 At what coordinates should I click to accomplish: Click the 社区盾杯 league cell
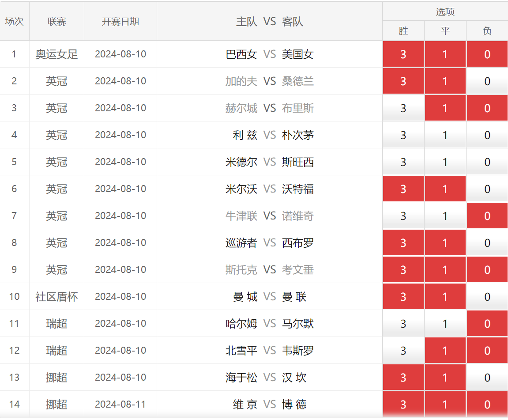coord(56,296)
